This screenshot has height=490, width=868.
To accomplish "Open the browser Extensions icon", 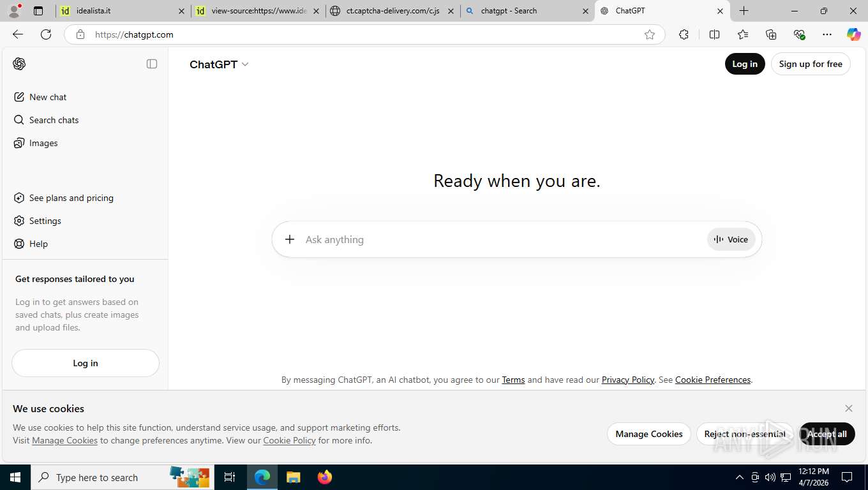I will [x=684, y=34].
